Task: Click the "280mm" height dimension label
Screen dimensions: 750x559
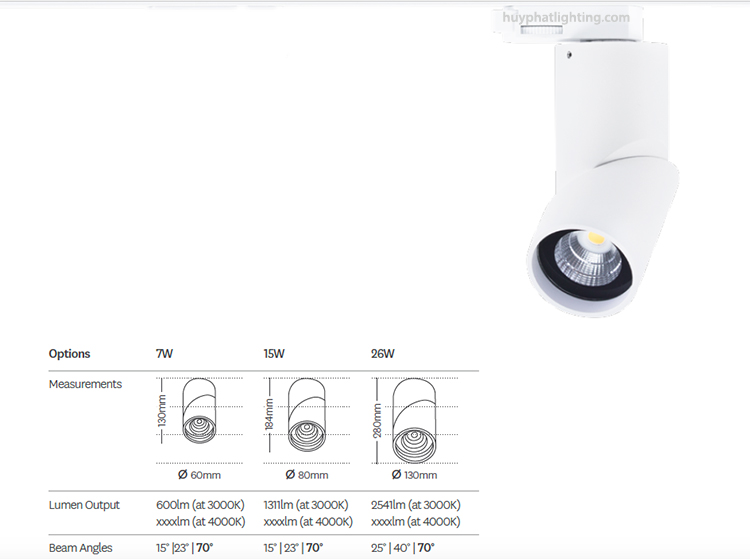Action: [x=377, y=420]
